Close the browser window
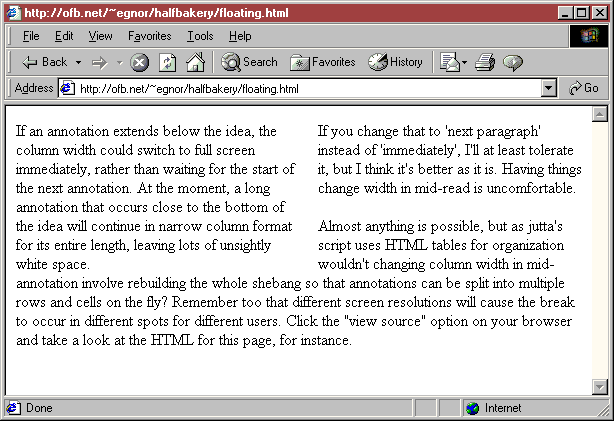Image resolution: width=614 pixels, height=421 pixels. (x=600, y=13)
